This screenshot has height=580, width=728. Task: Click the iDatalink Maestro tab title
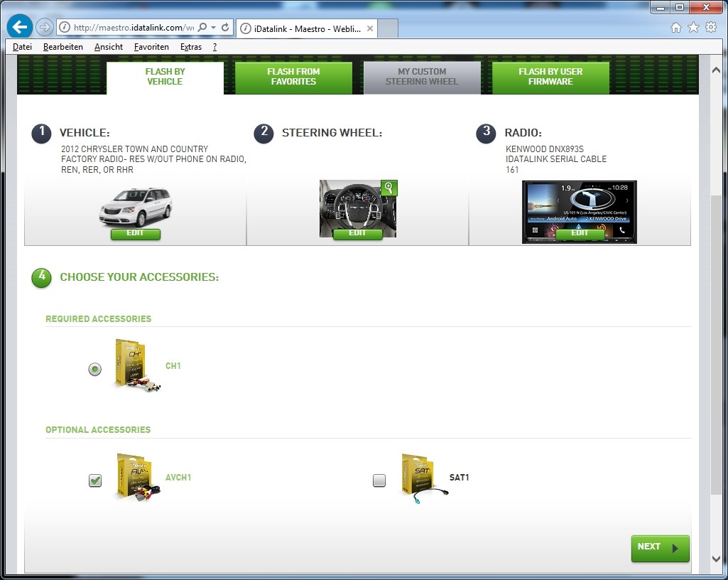[308, 29]
